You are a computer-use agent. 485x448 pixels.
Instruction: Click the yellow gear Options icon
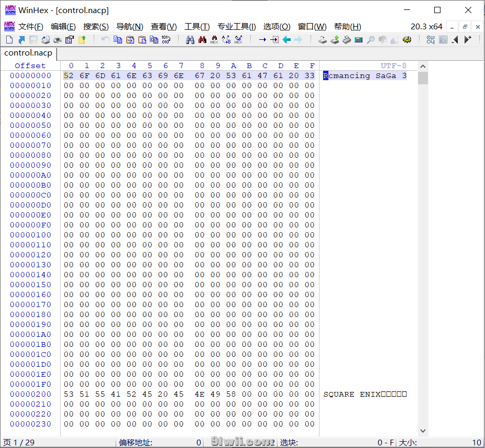407,40
